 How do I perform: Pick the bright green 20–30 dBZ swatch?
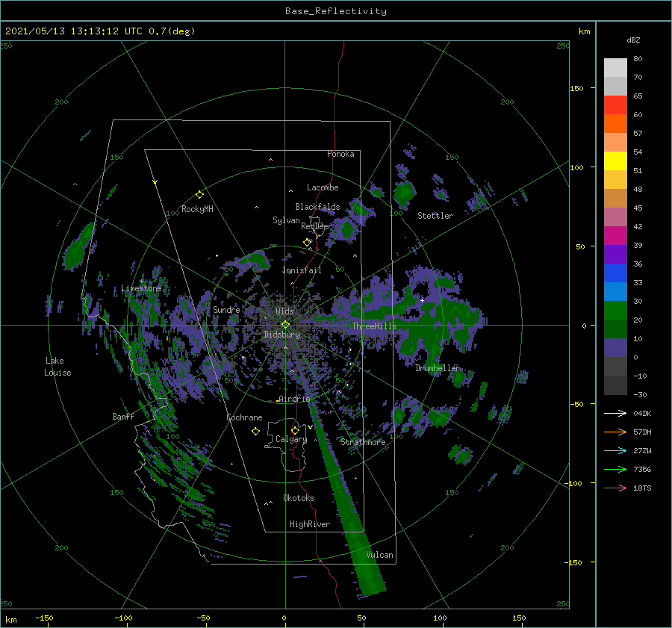coord(615,311)
